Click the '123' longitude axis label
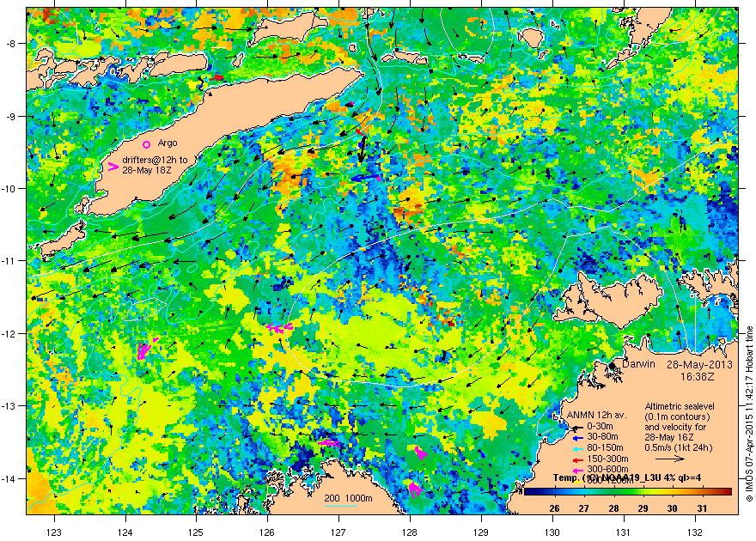Image resolution: width=756 pixels, height=541 pixels. point(54,532)
